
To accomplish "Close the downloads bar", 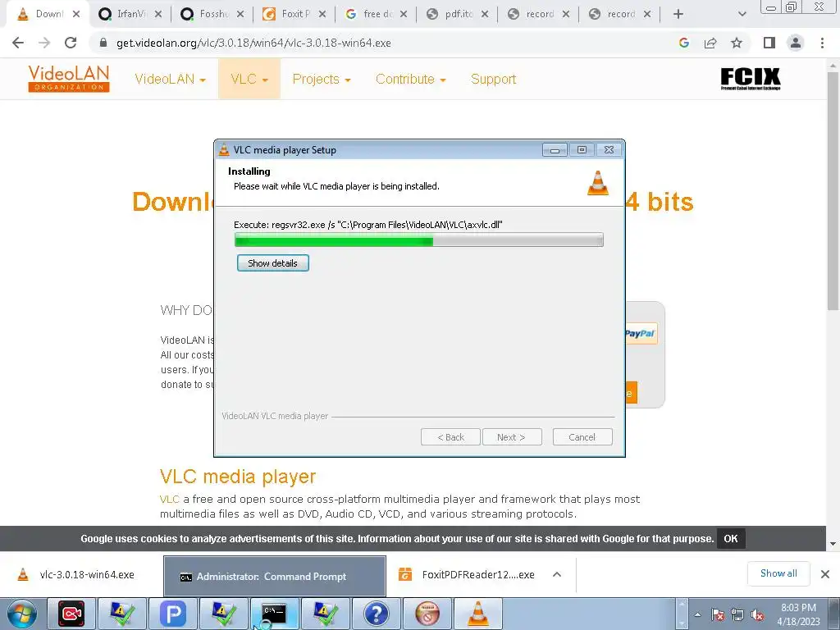I will pyautogui.click(x=825, y=574).
